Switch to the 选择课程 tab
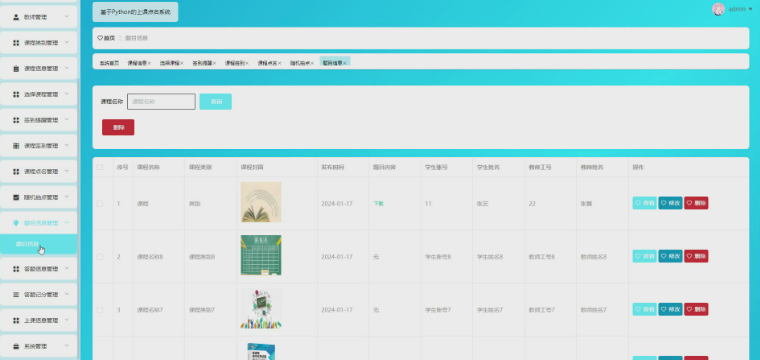Image resolution: width=760 pixels, height=360 pixels. point(169,63)
